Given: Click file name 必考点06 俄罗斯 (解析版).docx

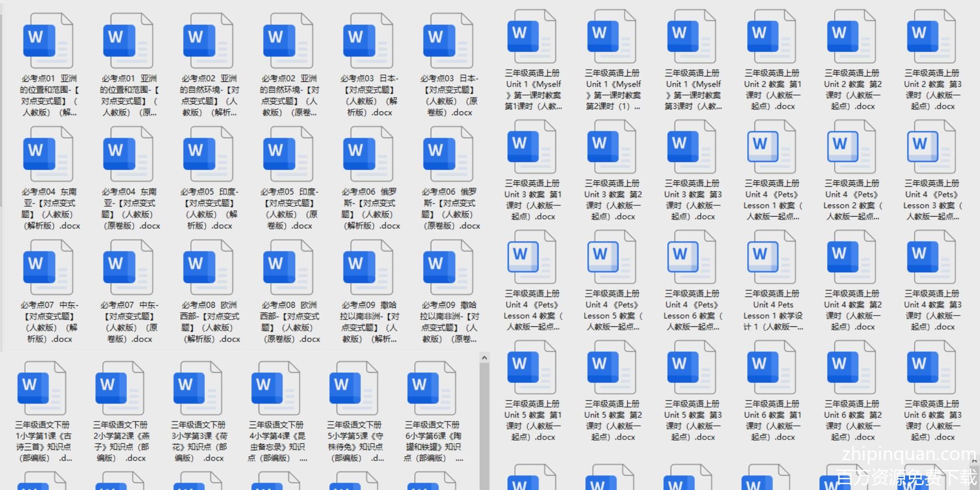Looking at the screenshot, I should click(x=370, y=209).
